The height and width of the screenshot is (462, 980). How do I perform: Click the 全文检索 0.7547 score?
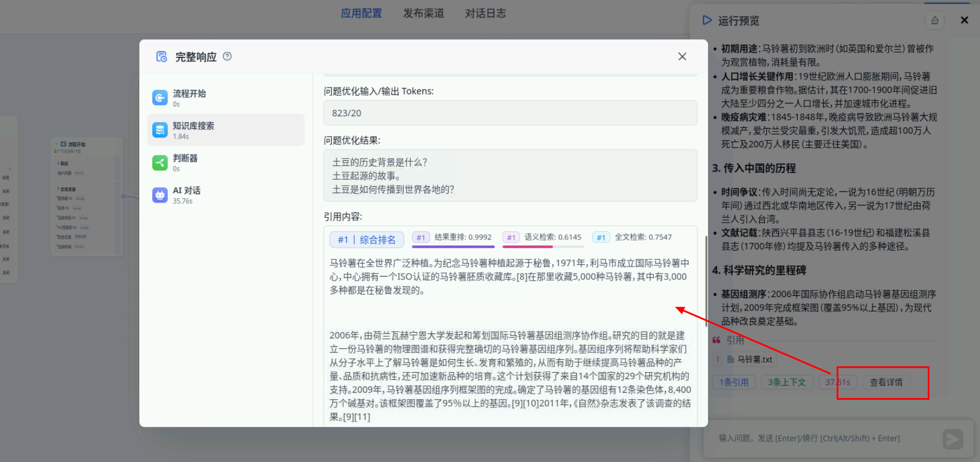tap(632, 237)
